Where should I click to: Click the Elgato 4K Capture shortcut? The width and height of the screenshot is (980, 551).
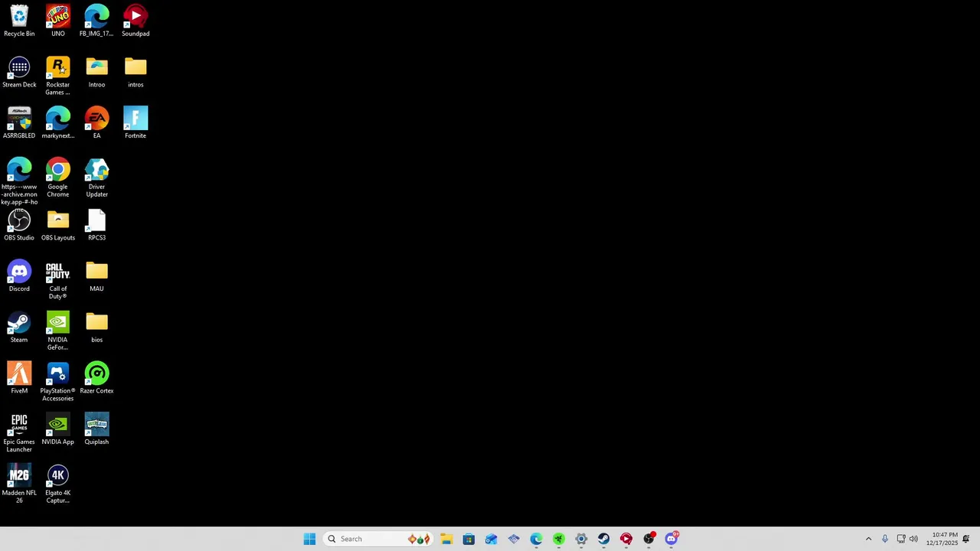(57, 484)
